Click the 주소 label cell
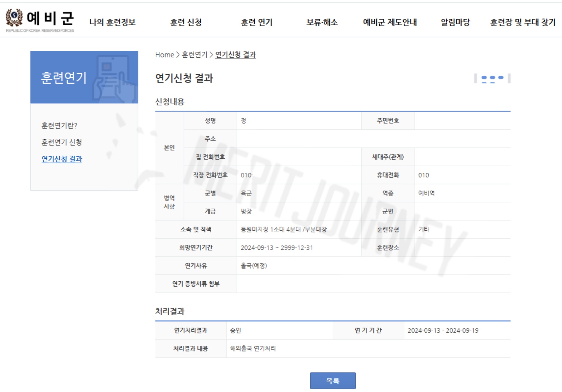 (x=210, y=139)
